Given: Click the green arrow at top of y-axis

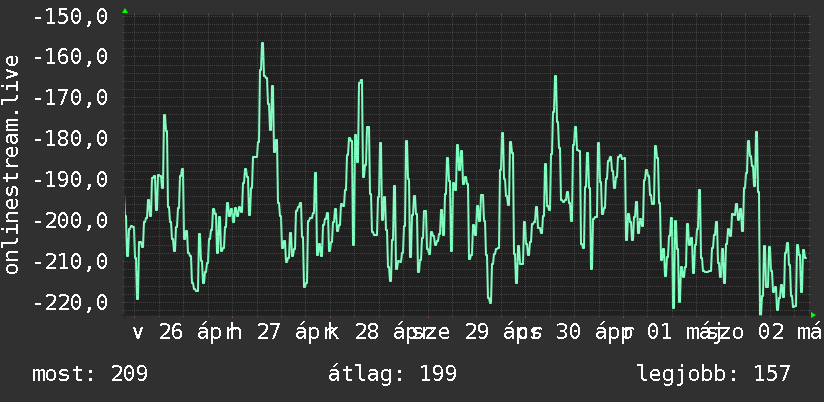Looking at the screenshot, I should coord(125,11).
